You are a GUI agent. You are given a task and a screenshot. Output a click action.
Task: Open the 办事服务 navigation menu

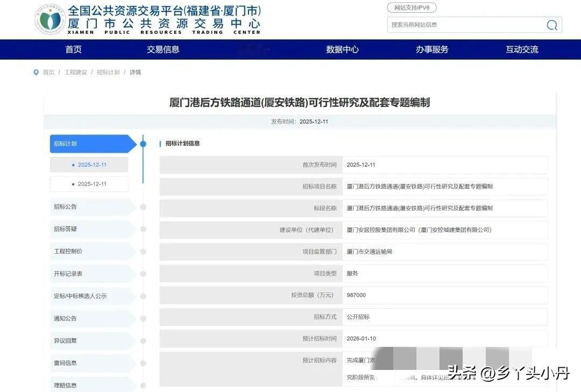[x=432, y=49]
